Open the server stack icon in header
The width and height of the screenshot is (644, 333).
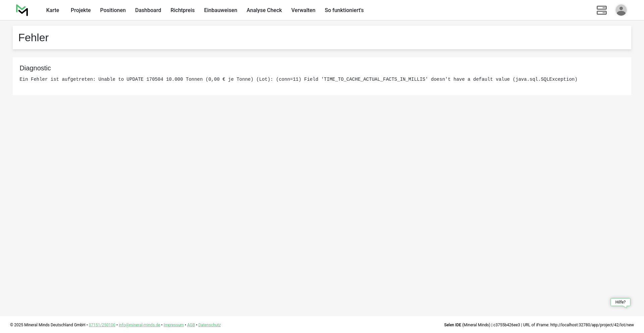click(x=601, y=10)
